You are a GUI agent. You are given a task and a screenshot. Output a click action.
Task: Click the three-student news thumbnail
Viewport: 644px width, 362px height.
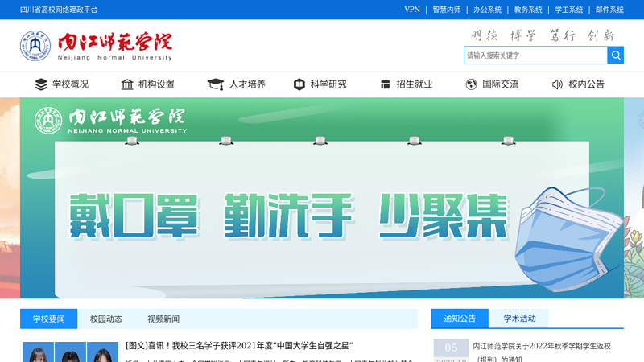(x=70, y=352)
